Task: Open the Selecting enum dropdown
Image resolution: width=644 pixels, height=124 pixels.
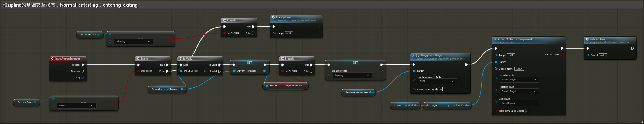Action: pyautogui.click(x=133, y=41)
